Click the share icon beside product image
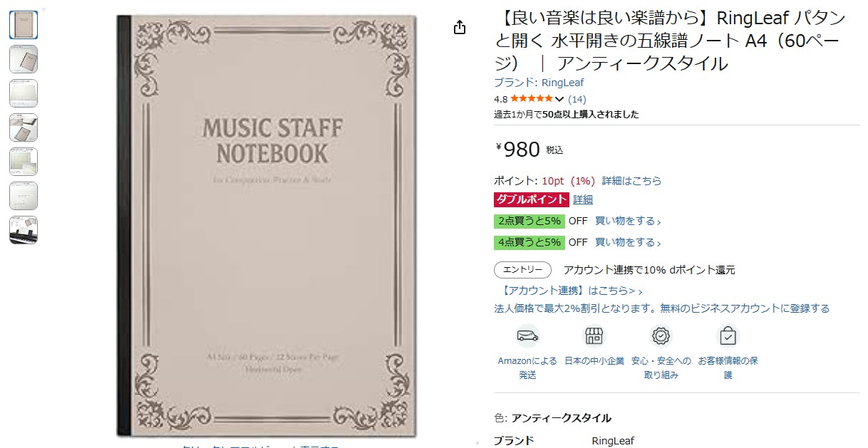Image resolution: width=868 pixels, height=448 pixels. click(x=460, y=27)
